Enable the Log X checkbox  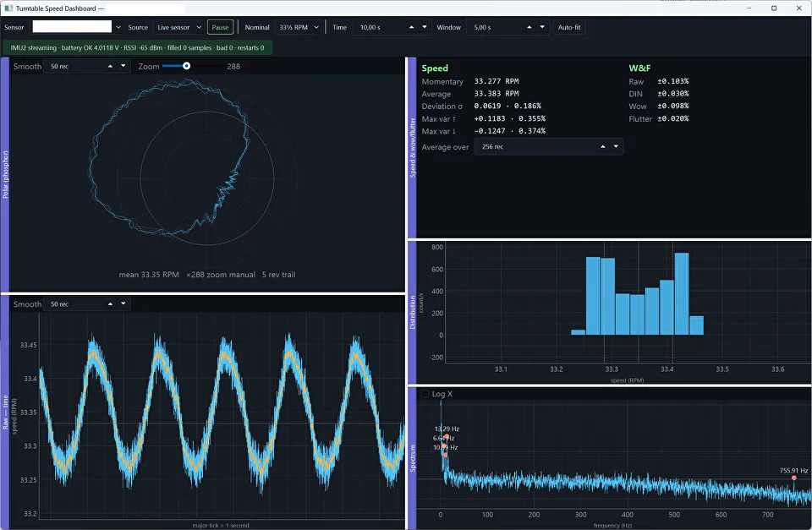coord(425,394)
